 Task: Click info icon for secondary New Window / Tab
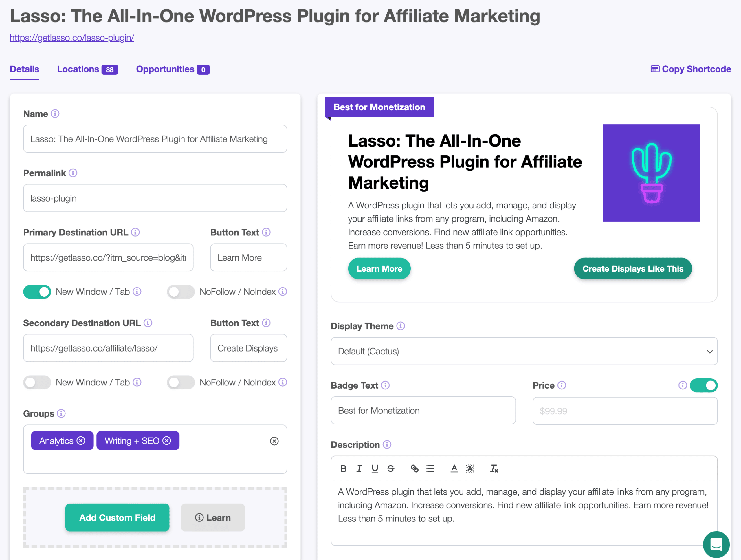137,382
